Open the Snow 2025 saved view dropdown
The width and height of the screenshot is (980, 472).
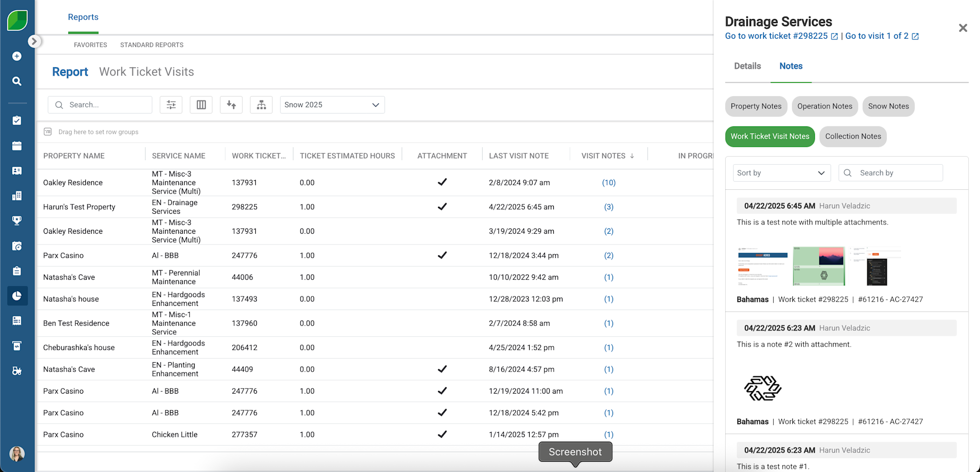tap(332, 105)
